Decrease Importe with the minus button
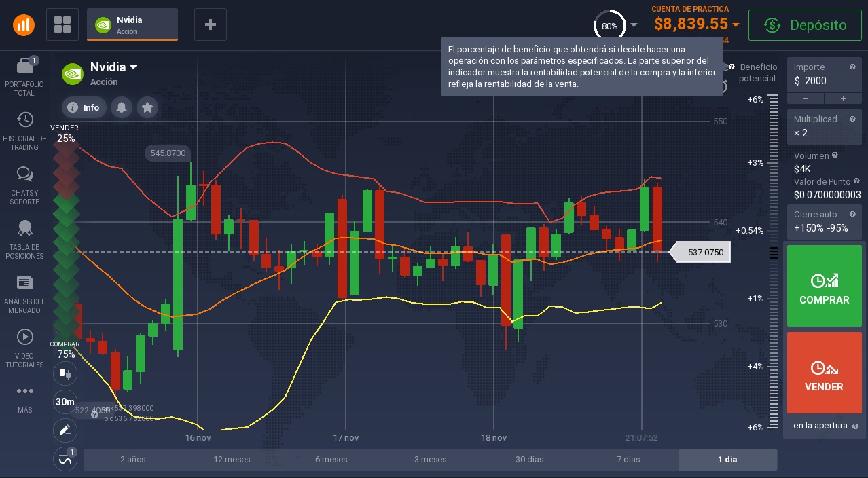Viewport: 868px width, 478px height. tap(806, 98)
